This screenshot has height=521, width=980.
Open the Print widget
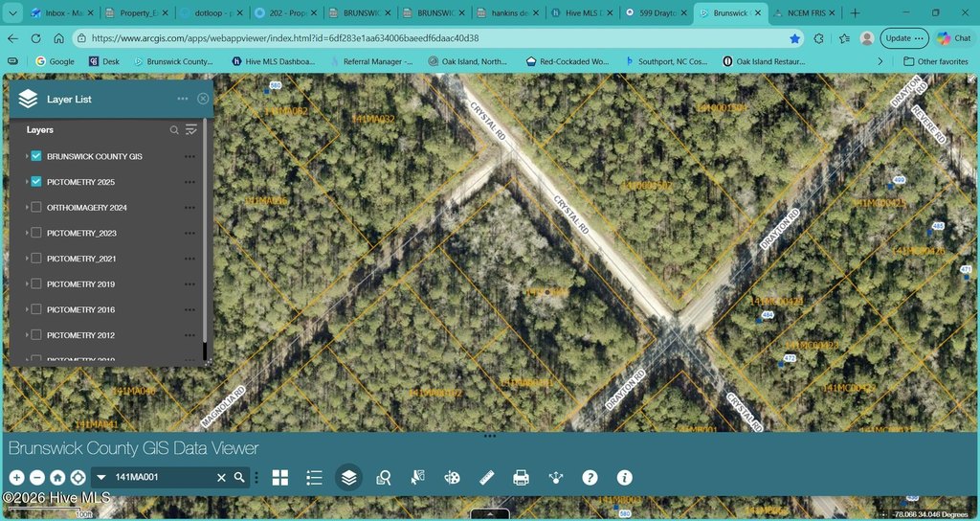[521, 477]
